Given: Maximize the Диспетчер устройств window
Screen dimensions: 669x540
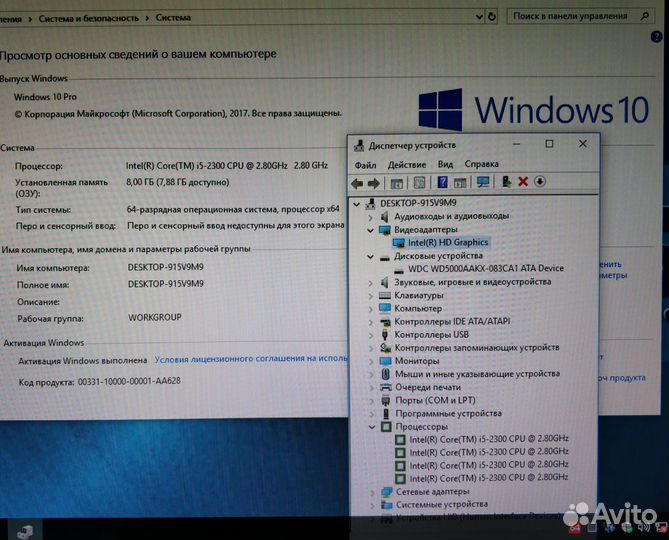Looking at the screenshot, I should (550, 144).
